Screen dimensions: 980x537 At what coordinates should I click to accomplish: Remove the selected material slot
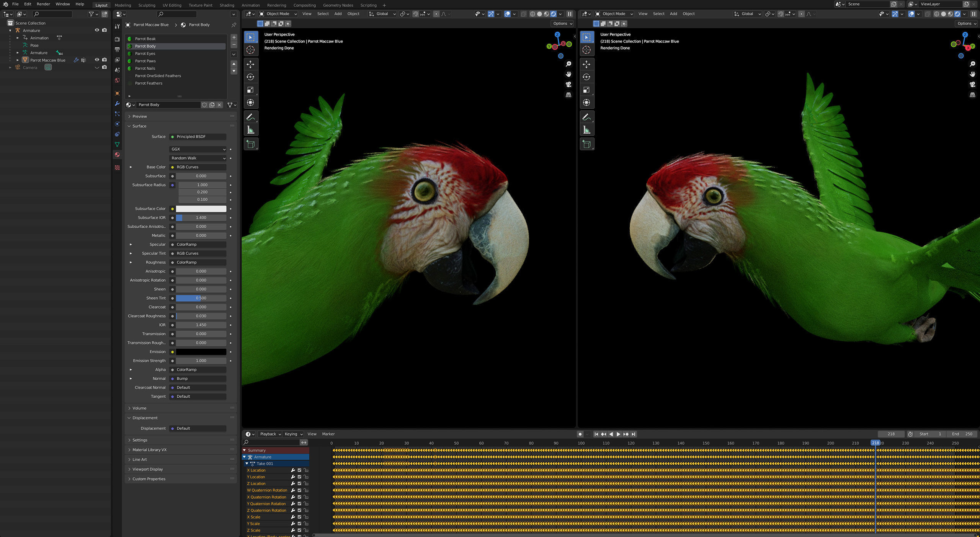pos(234,45)
